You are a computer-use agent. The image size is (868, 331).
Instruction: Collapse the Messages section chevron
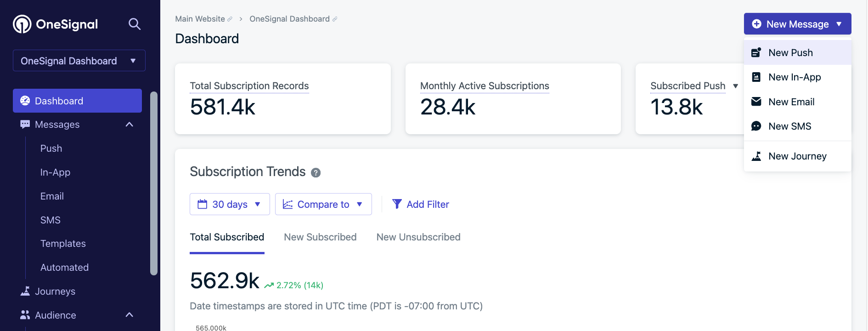tap(130, 125)
